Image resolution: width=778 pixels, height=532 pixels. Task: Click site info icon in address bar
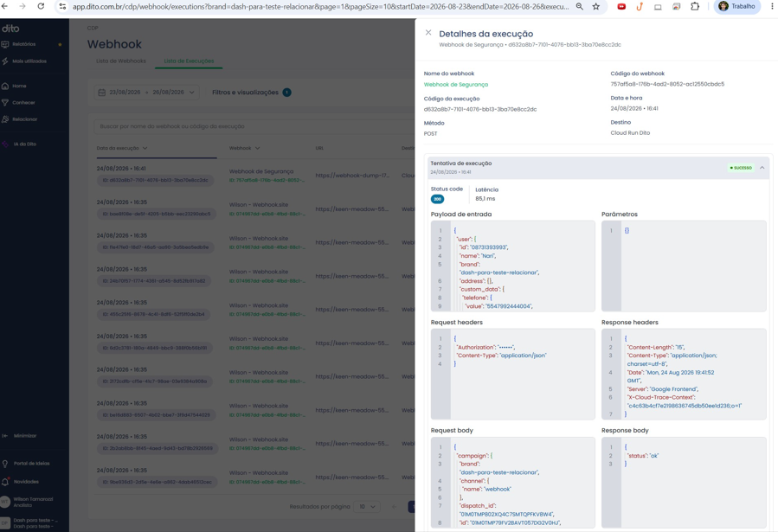pyautogui.click(x=62, y=6)
